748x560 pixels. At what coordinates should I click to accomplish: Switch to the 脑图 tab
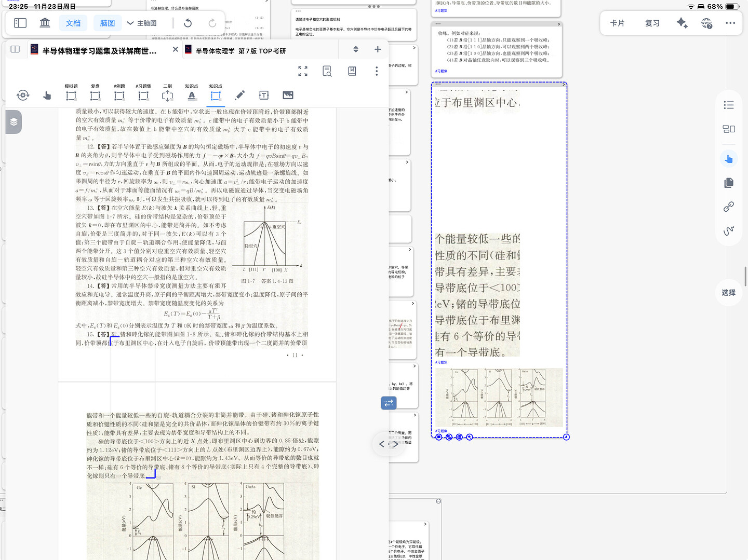[x=107, y=23]
